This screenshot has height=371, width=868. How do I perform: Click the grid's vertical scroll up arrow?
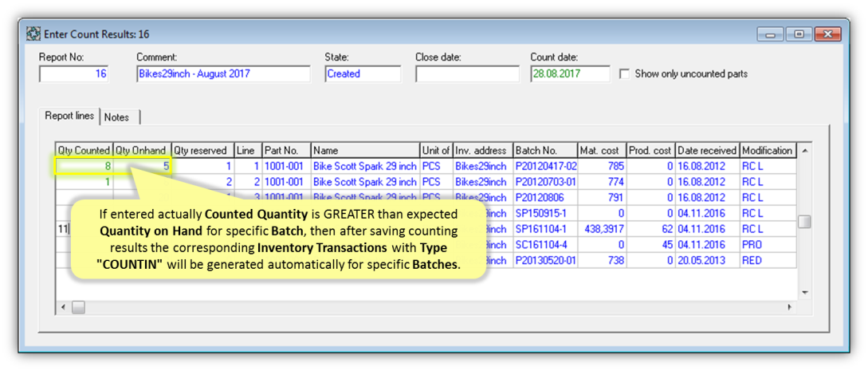pos(805,151)
